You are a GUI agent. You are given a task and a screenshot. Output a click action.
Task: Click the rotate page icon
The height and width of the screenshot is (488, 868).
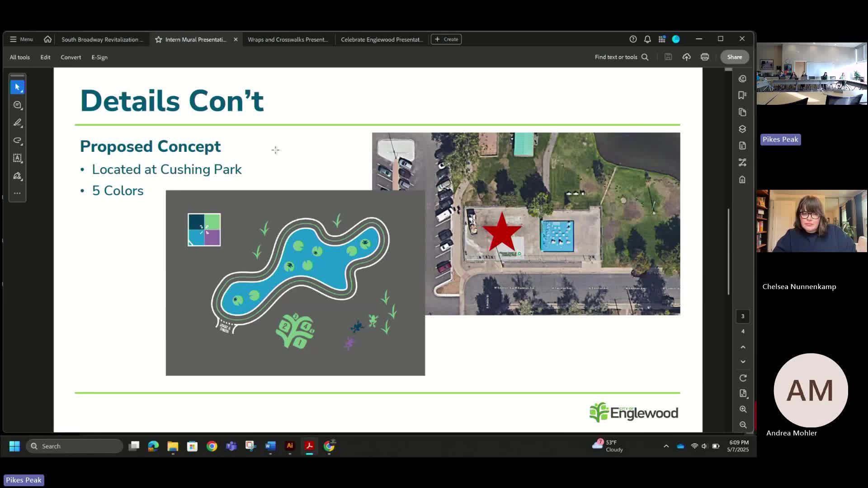743,378
